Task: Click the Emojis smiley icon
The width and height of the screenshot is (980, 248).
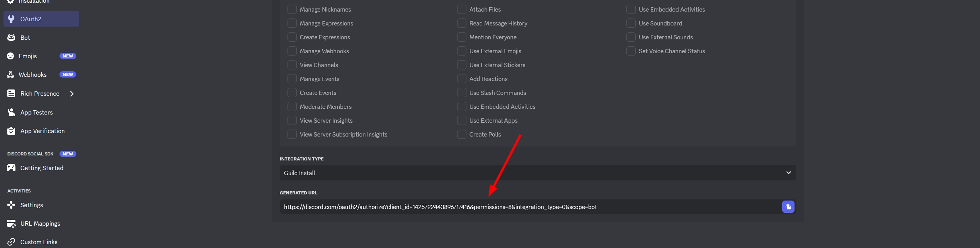Action: pos(10,56)
